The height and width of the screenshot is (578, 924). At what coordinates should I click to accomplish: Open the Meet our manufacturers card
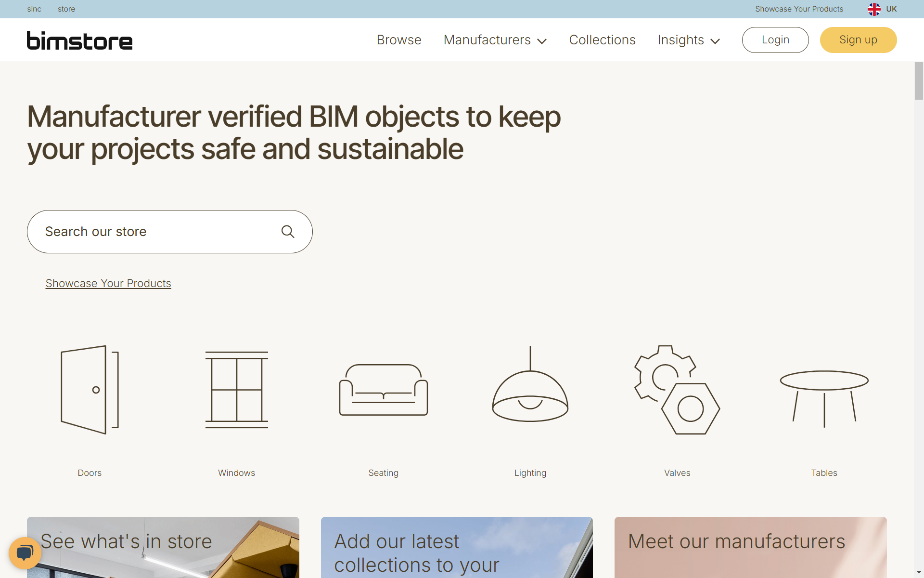(x=750, y=547)
